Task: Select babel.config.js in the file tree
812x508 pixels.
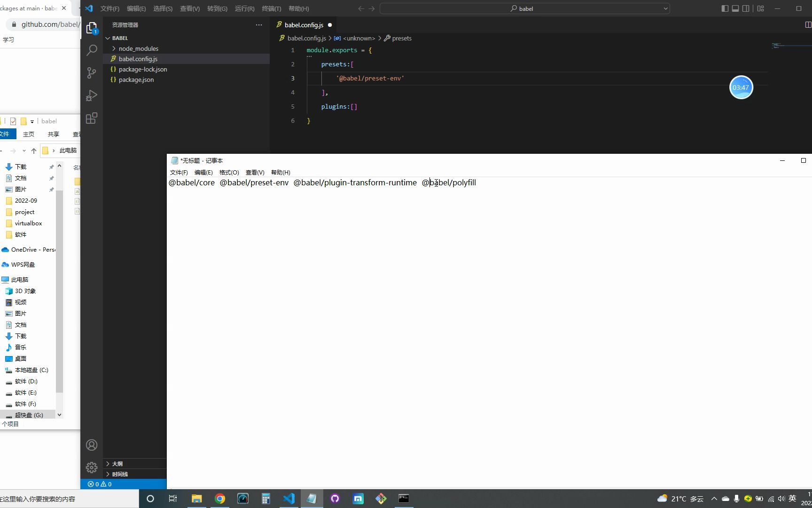Action: (138, 59)
